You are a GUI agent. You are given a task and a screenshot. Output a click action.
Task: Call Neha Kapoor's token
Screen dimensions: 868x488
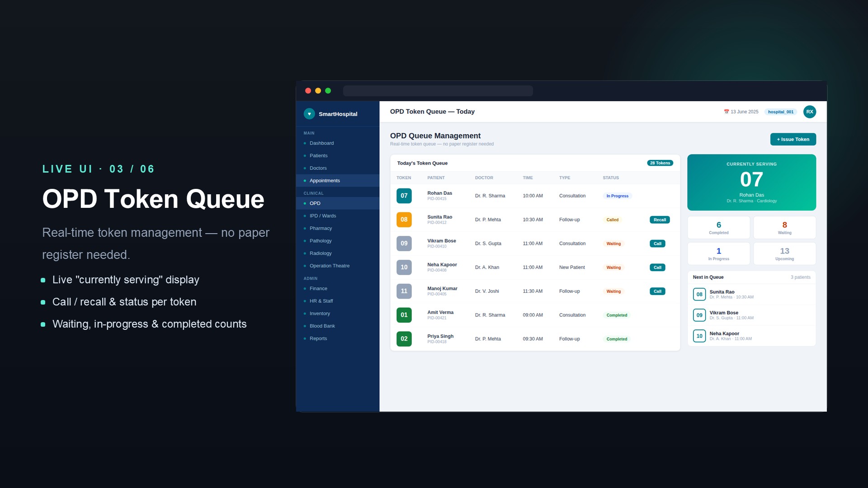pyautogui.click(x=657, y=267)
